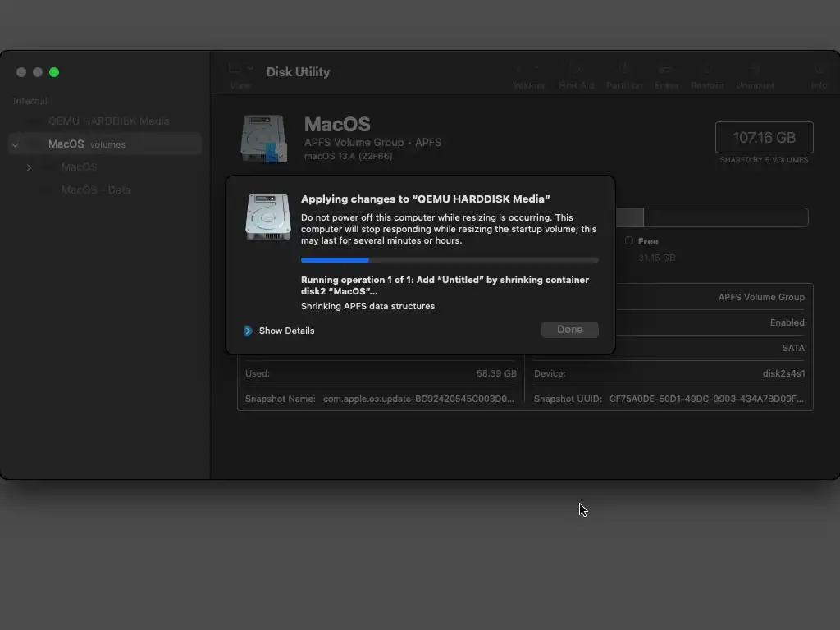Expand Show Details disclosure arrow
The width and height of the screenshot is (840, 630).
coord(248,331)
